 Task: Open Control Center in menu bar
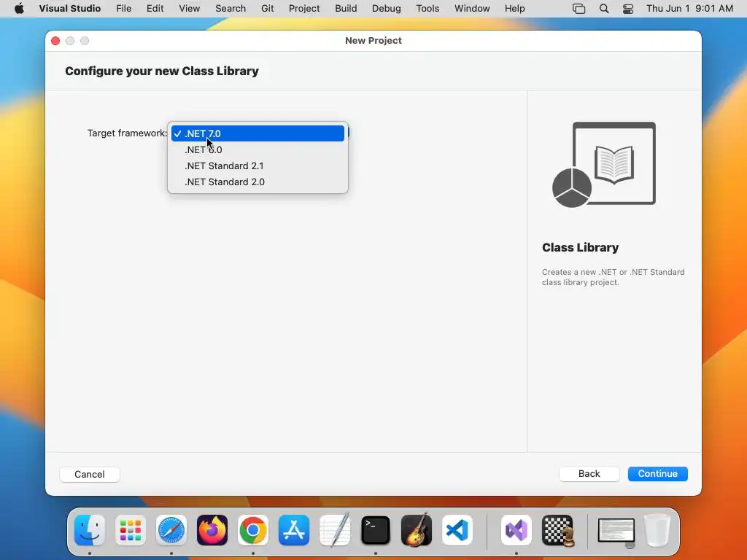point(628,9)
